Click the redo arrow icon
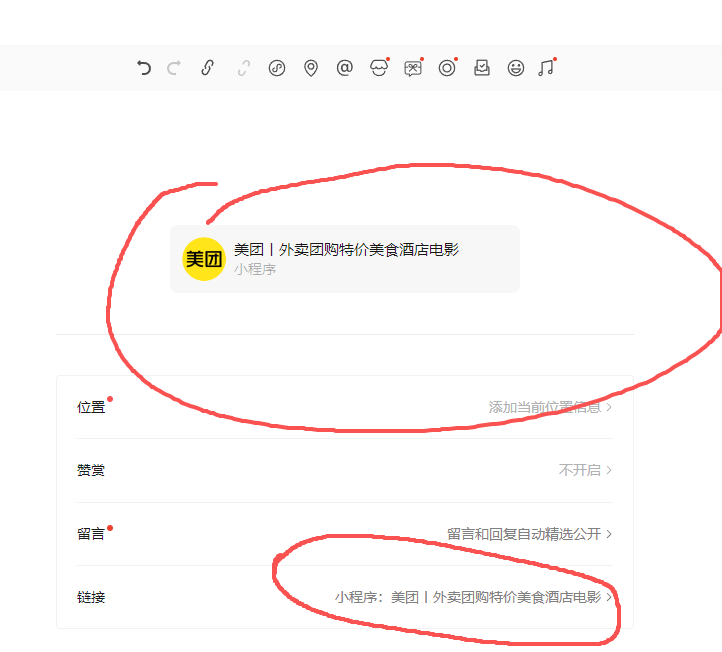 point(174,68)
